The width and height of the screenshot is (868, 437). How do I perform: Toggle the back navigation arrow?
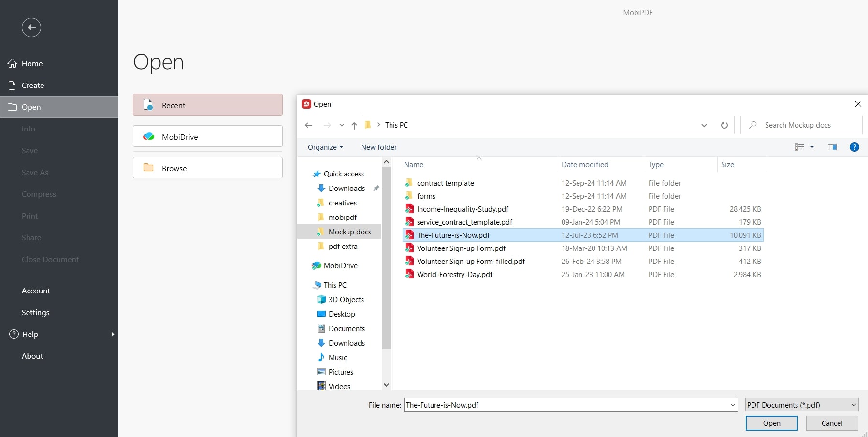[x=308, y=125]
